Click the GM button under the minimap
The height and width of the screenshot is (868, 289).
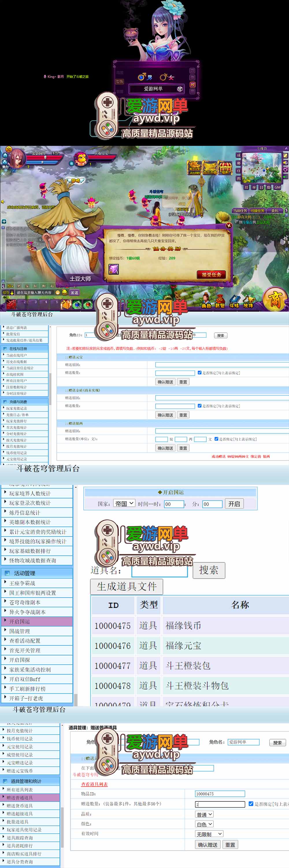[277, 187]
